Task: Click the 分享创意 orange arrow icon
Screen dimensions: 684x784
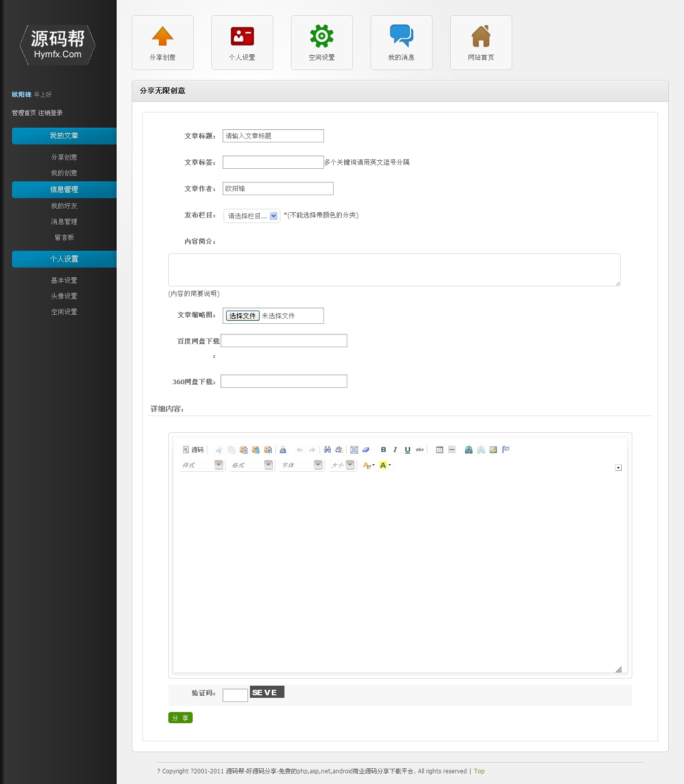Action: pyautogui.click(x=162, y=36)
